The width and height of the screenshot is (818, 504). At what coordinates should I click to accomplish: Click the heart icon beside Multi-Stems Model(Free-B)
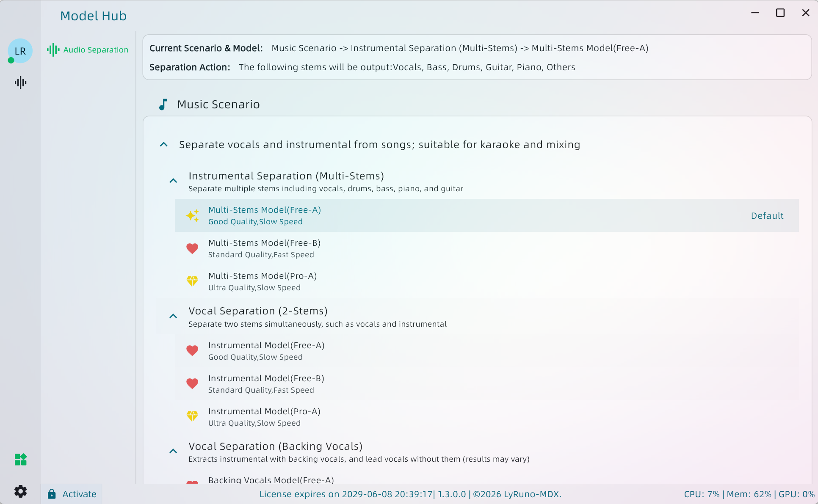[x=192, y=248]
